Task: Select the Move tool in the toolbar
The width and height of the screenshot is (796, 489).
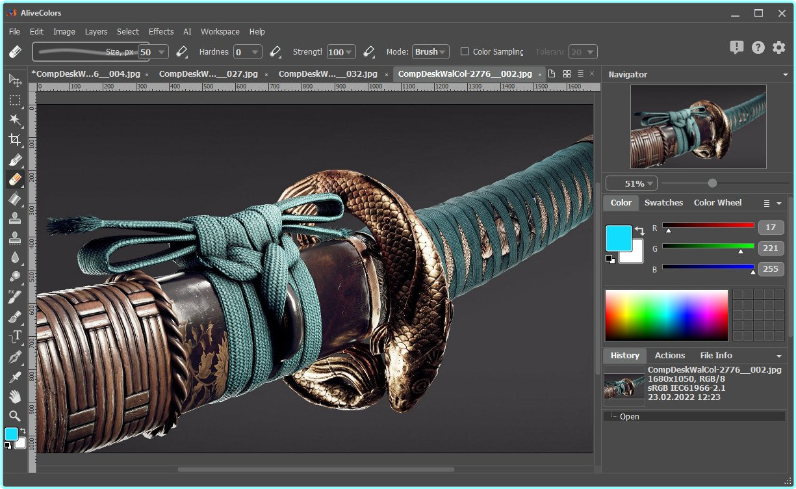Action: click(x=15, y=79)
